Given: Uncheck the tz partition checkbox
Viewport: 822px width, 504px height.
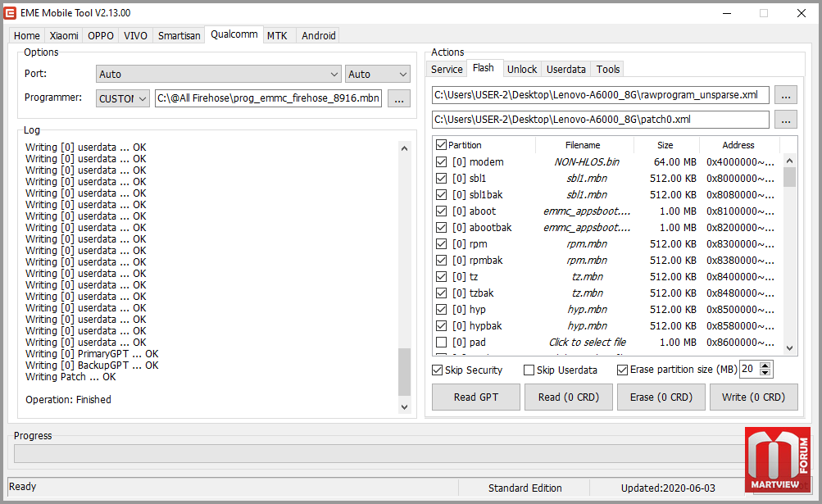Looking at the screenshot, I should (442, 276).
